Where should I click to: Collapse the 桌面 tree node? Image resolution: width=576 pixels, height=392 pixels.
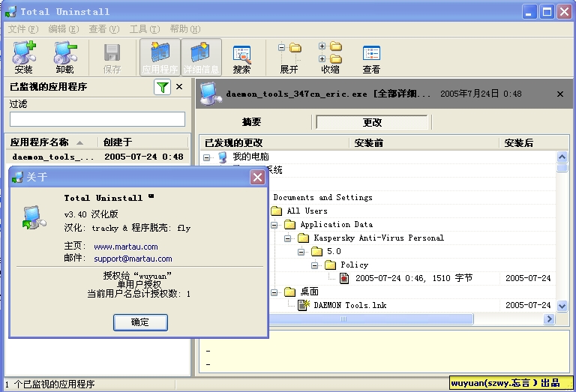pos(274,292)
